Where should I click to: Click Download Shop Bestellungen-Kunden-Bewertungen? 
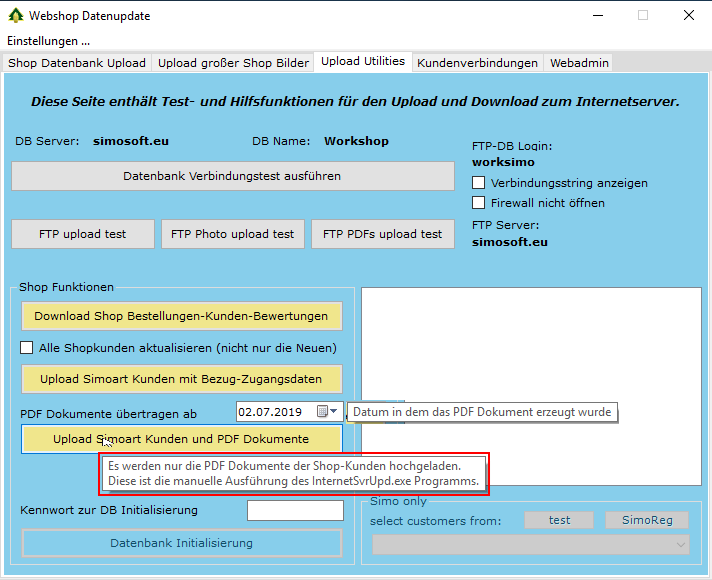(181, 316)
